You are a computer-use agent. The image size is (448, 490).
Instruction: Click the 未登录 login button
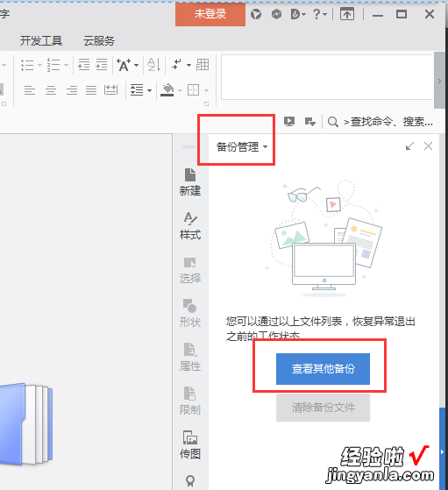(210, 14)
